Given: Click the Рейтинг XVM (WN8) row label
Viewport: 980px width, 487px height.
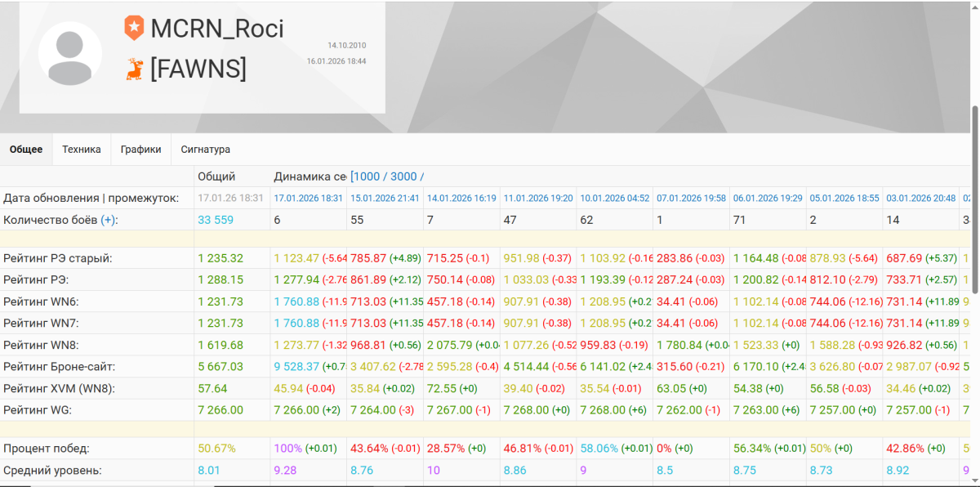Looking at the screenshot, I should pyautogui.click(x=60, y=388).
